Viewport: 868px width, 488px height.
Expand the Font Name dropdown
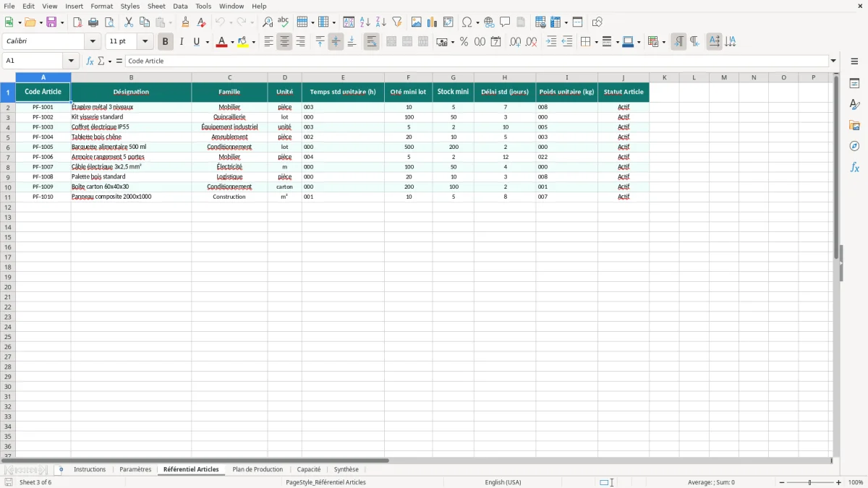[93, 42]
